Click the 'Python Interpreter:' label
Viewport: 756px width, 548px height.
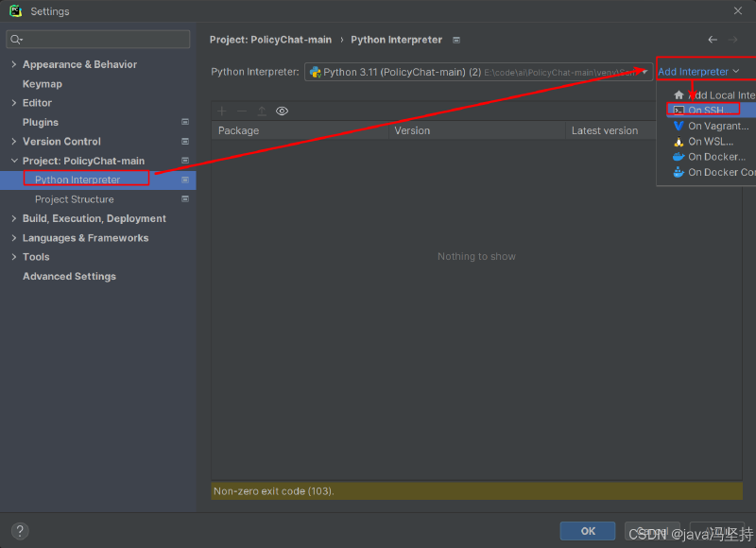click(x=255, y=72)
